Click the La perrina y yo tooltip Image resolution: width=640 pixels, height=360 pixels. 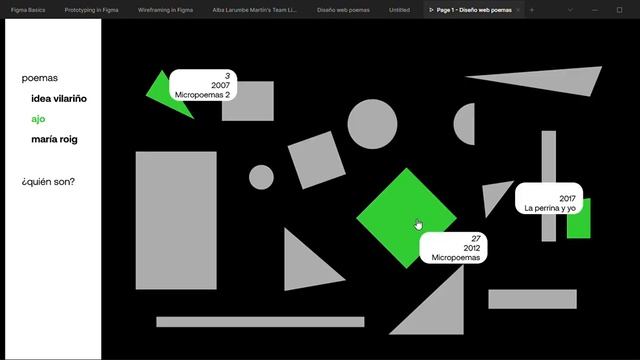549,198
